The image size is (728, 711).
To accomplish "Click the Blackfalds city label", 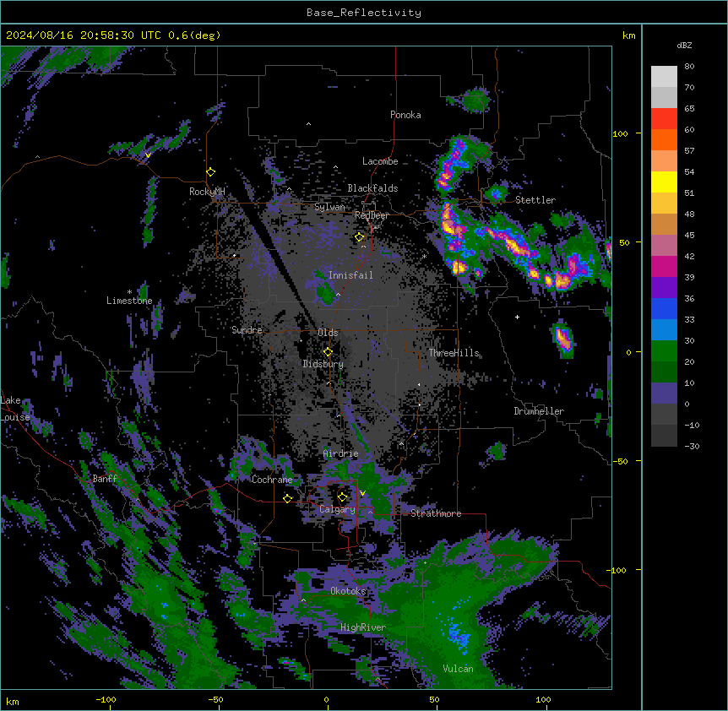I will 372,188.
